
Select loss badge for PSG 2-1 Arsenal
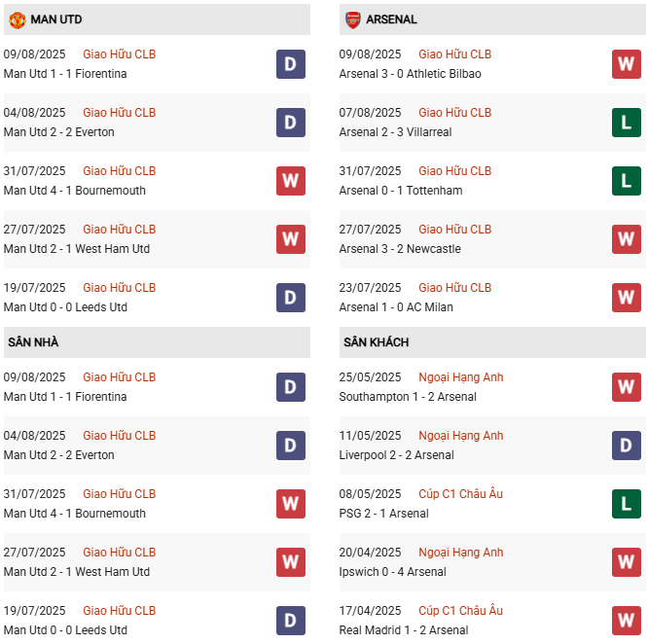(626, 504)
